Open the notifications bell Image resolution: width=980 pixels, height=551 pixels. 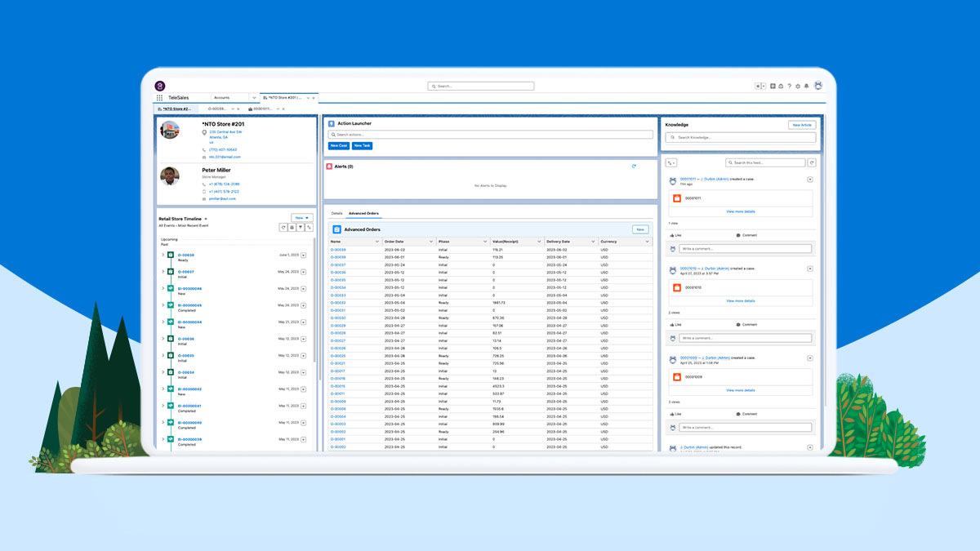[807, 85]
